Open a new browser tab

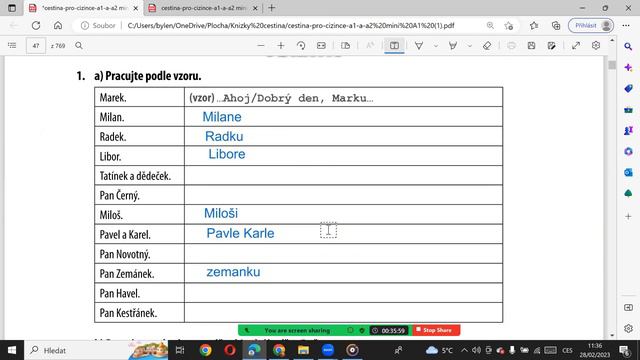click(271, 8)
